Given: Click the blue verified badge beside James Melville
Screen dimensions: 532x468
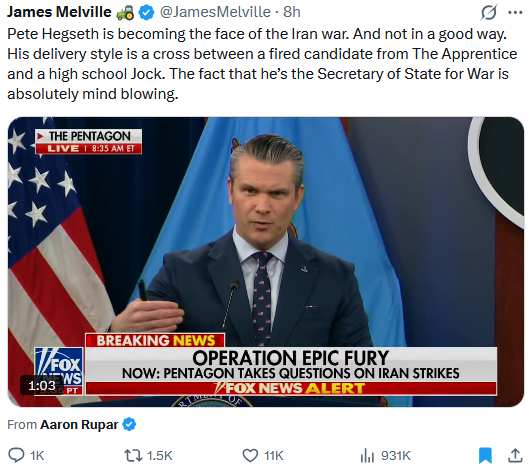Looking at the screenshot, I should click(x=146, y=13).
